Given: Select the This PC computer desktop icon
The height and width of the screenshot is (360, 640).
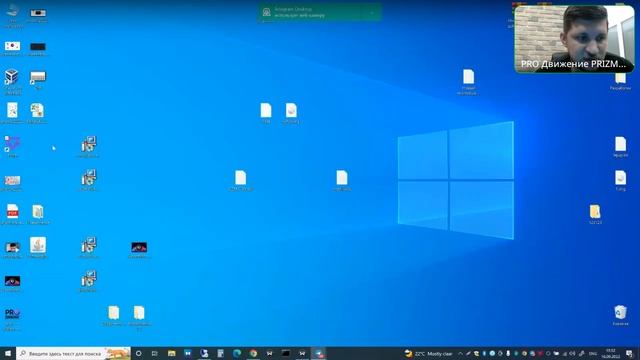Looking at the screenshot, I should click(x=13, y=16).
